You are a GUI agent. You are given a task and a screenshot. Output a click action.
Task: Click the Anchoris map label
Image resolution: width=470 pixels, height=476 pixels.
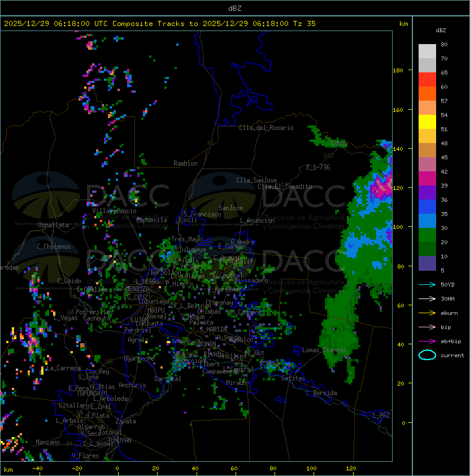(132, 385)
